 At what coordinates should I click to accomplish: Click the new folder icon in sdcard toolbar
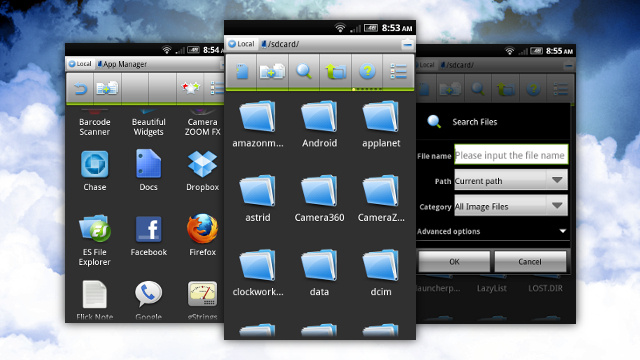pos(272,71)
